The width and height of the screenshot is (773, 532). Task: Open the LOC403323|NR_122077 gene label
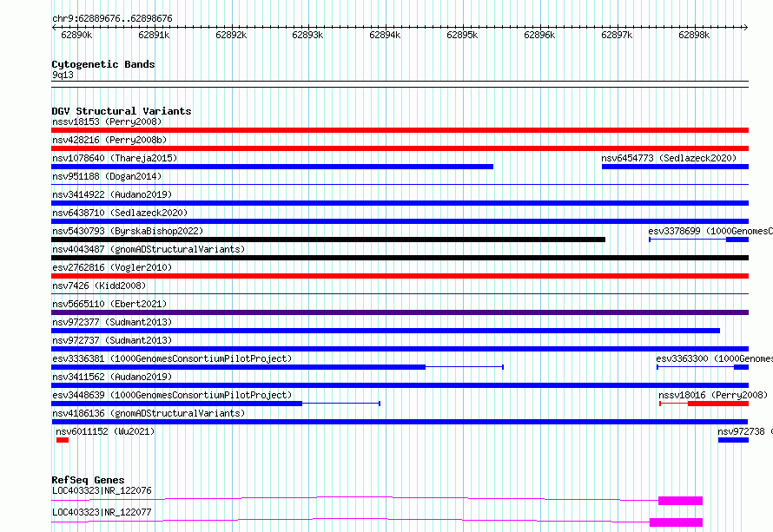click(102, 512)
